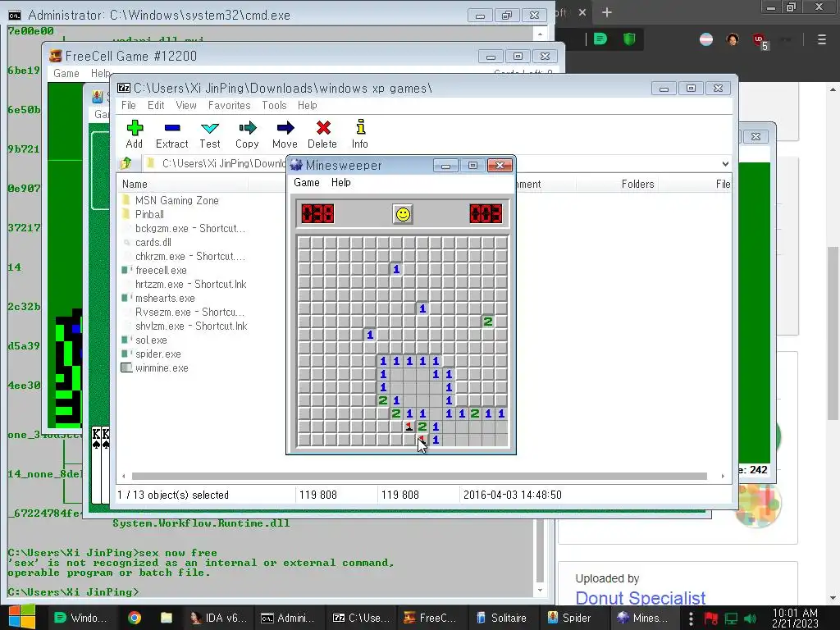
Task: Click the uBlock extension icon with badge 5
Action: (760, 41)
